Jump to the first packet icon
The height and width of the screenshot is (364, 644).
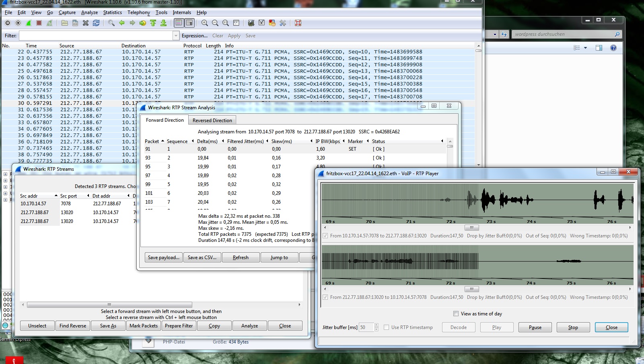[x=153, y=23]
